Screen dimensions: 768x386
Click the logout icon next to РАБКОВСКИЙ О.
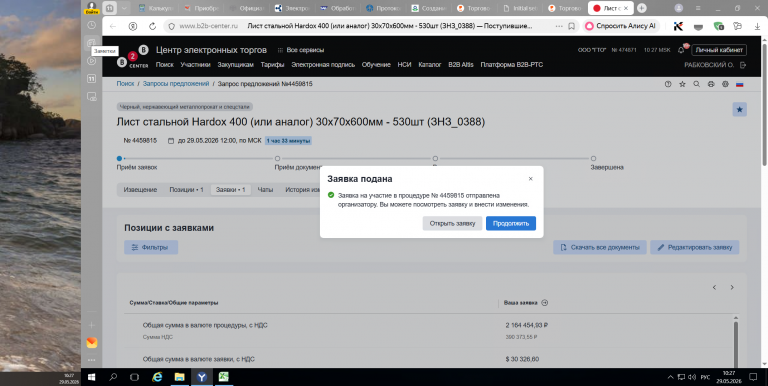pos(744,65)
